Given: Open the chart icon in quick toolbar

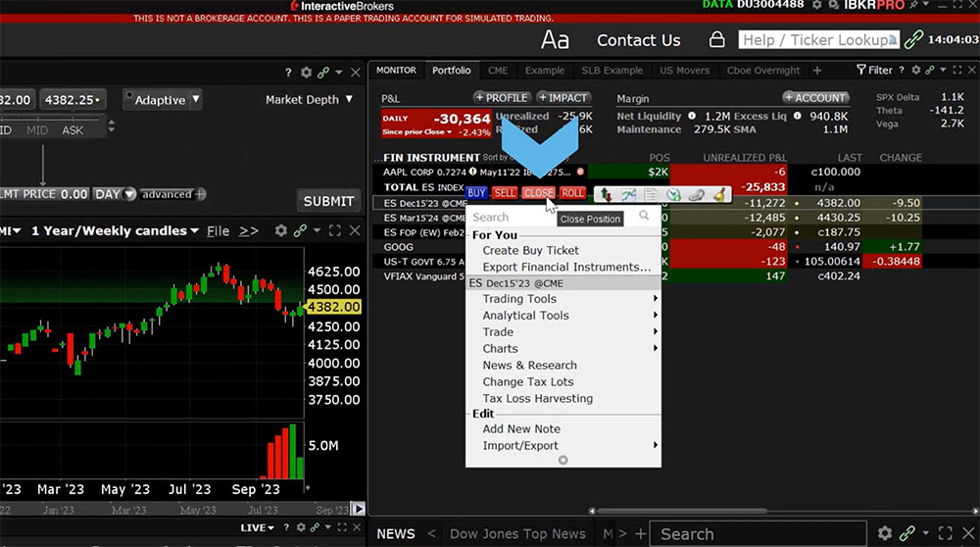Looking at the screenshot, I should pos(628,195).
